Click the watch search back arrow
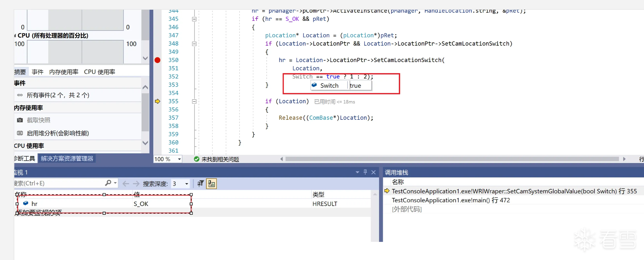The image size is (644, 260). tap(126, 184)
